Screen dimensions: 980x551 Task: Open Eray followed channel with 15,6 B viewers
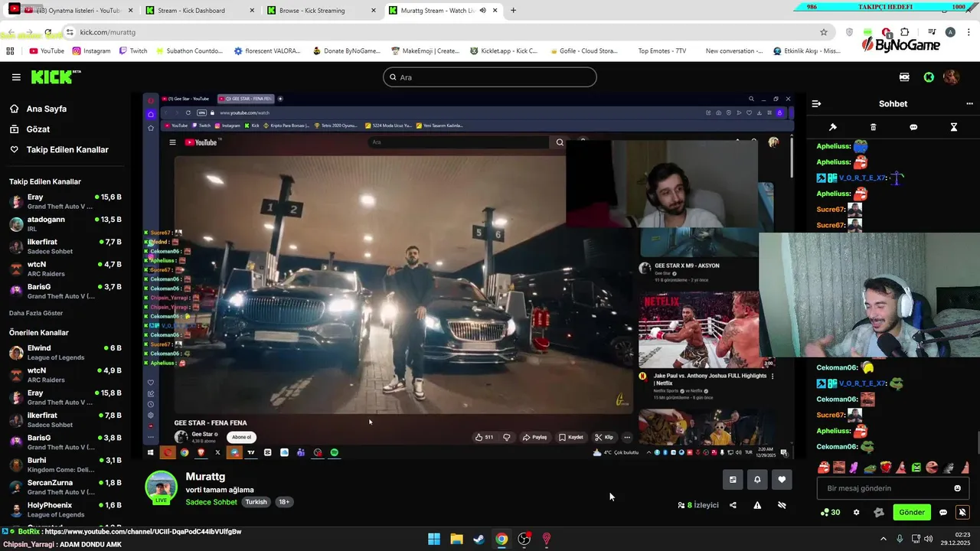tap(65, 202)
